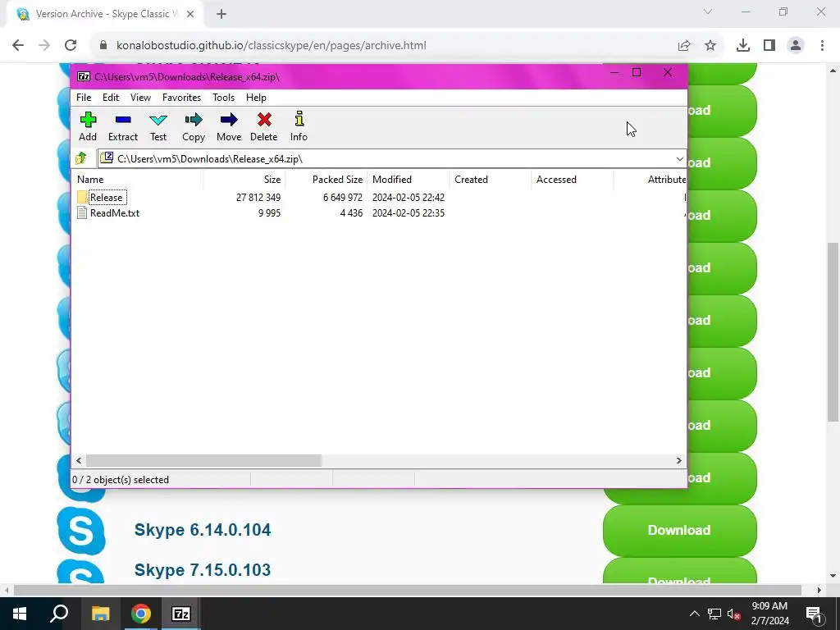Show hidden system tray icons
Screen dimensions: 840x630
pyautogui.click(x=694, y=614)
